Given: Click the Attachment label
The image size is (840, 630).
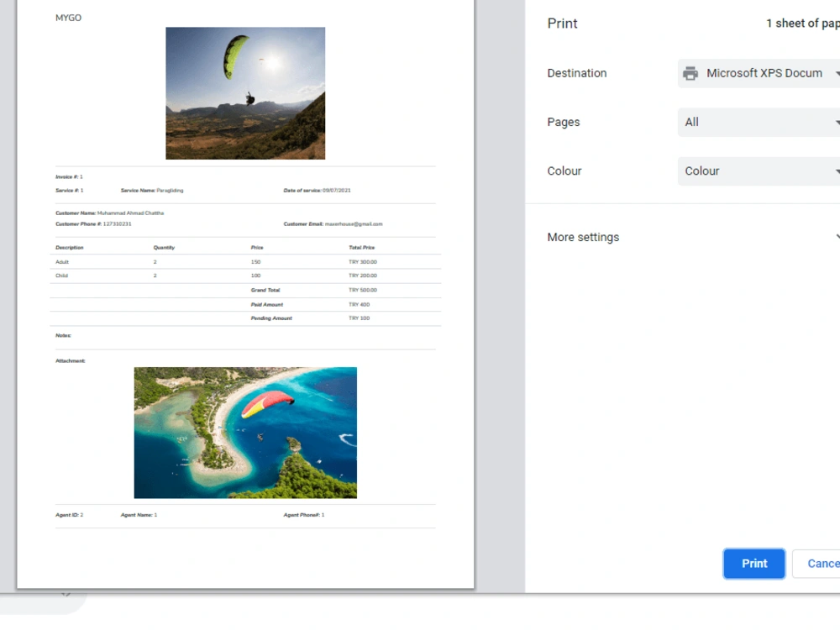Looking at the screenshot, I should (71, 360).
